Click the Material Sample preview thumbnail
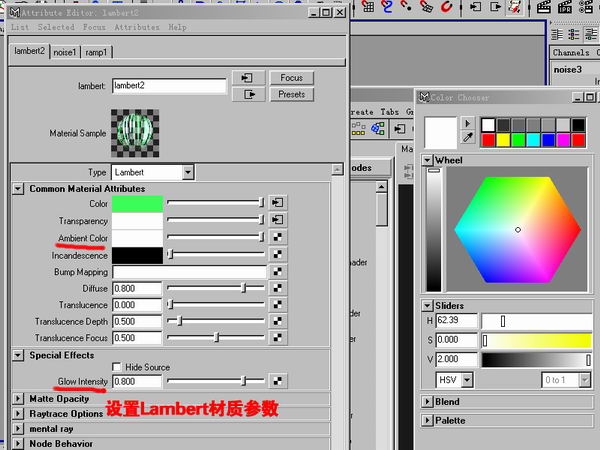This screenshot has height=450, width=600. (x=135, y=133)
